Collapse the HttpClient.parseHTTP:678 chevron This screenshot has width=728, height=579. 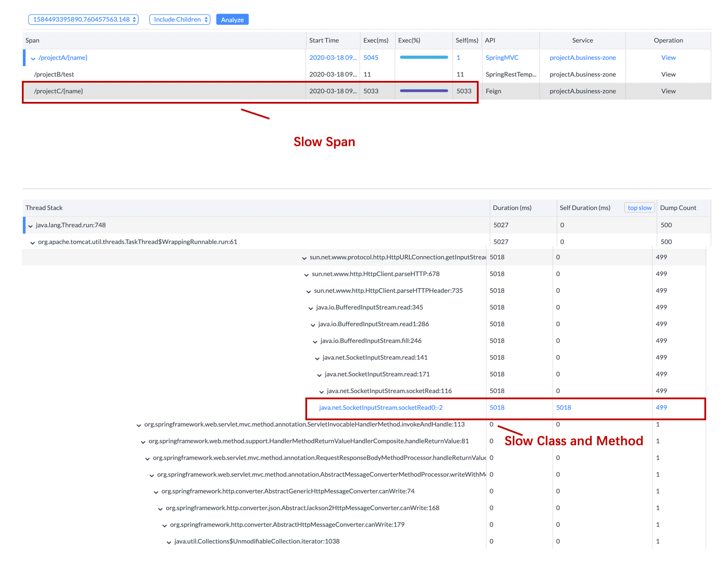(306, 275)
